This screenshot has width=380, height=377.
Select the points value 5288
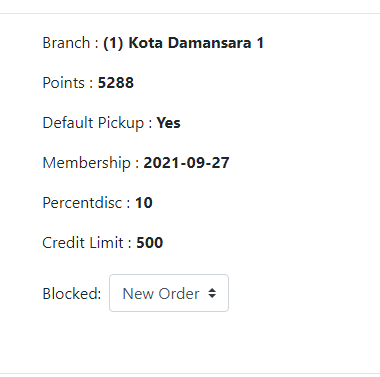coord(116,83)
